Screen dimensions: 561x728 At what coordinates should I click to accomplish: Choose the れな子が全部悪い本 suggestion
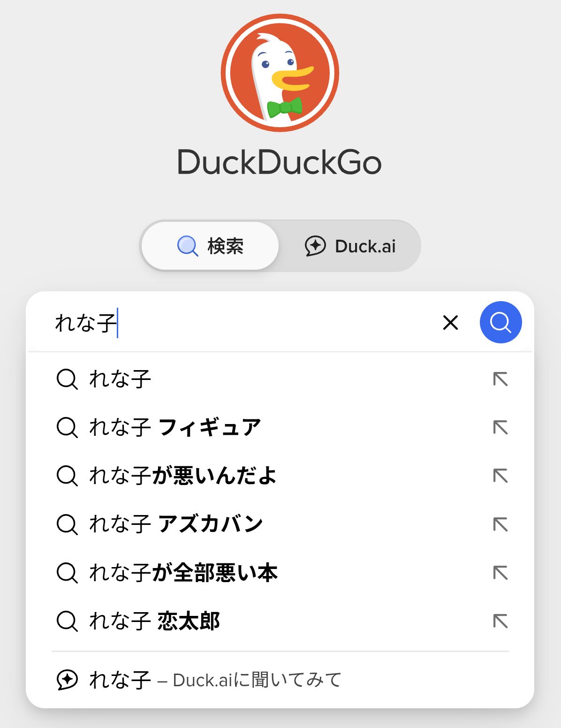pos(183,573)
